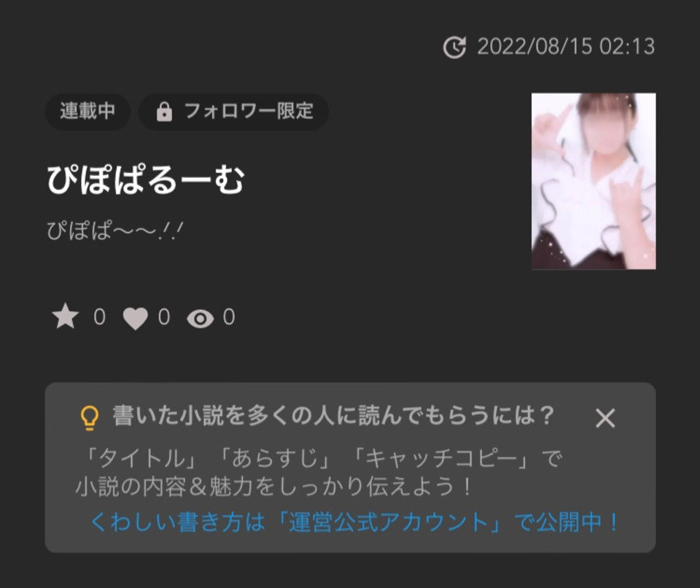Viewport: 700px width, 588px height.
Task: Click the tip heading 書いた小説を多くの人に読んでもらうには?
Action: 333,416
